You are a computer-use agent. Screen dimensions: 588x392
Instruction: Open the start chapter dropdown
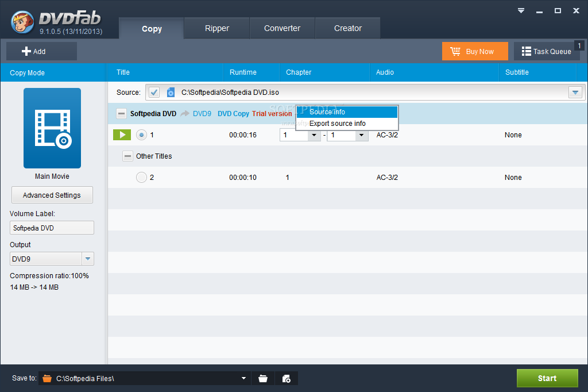[x=314, y=135]
